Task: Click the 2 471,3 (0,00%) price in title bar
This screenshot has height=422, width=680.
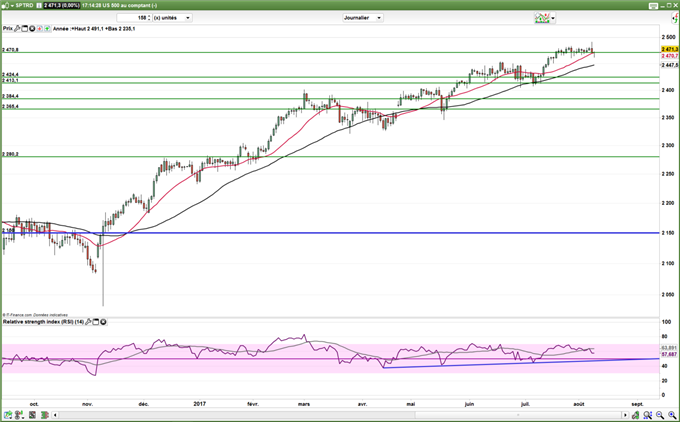Action: (62, 5)
